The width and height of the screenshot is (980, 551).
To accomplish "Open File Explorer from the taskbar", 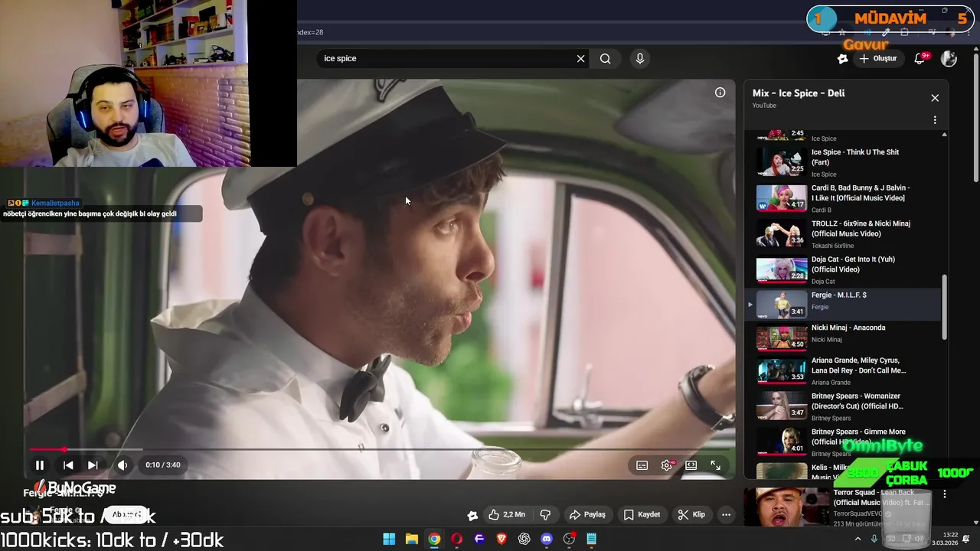I will (x=411, y=539).
